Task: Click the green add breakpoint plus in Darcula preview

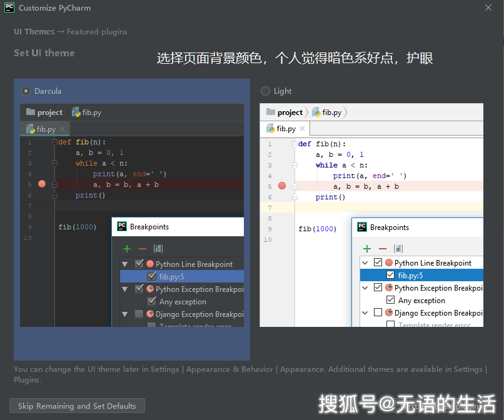Action: [x=127, y=249]
